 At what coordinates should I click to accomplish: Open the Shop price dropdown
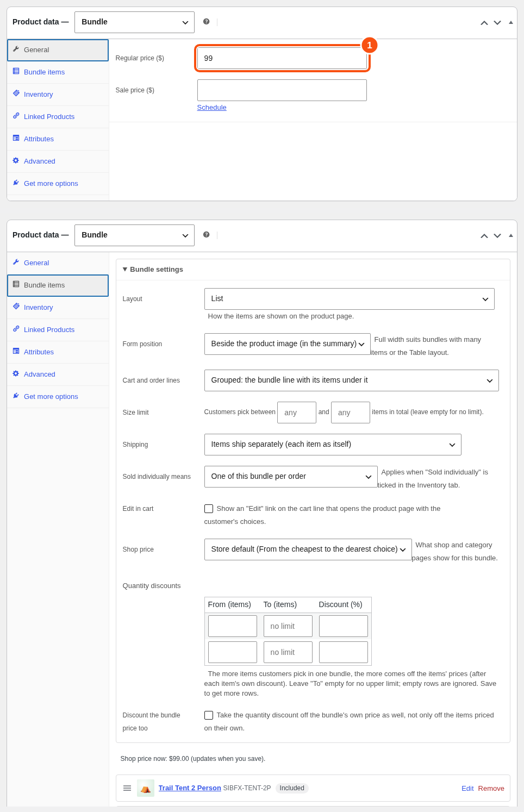308,549
